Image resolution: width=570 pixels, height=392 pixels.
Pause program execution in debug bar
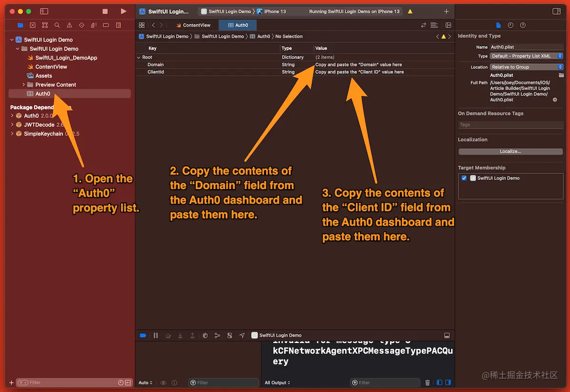click(x=156, y=335)
